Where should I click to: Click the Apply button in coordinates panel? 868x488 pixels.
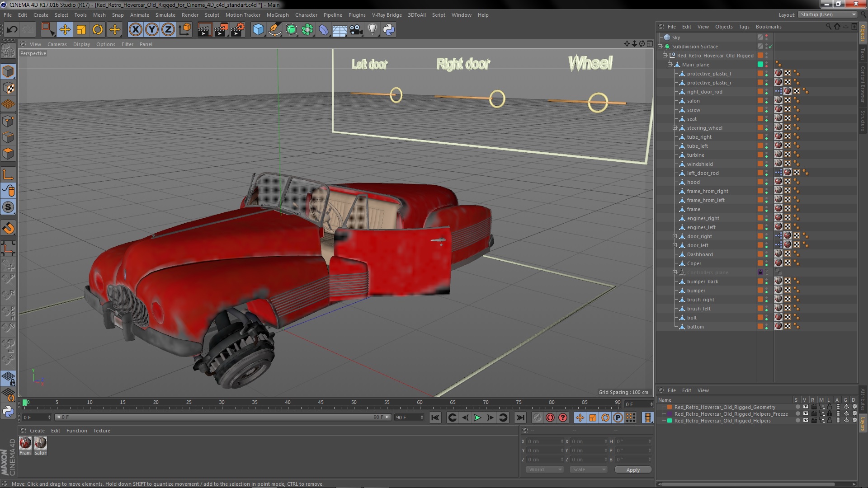633,470
